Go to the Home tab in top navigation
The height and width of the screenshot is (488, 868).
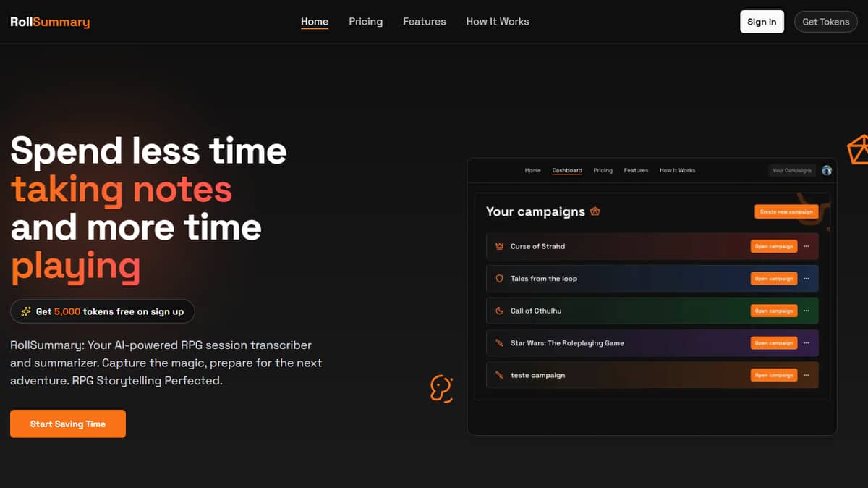point(315,22)
